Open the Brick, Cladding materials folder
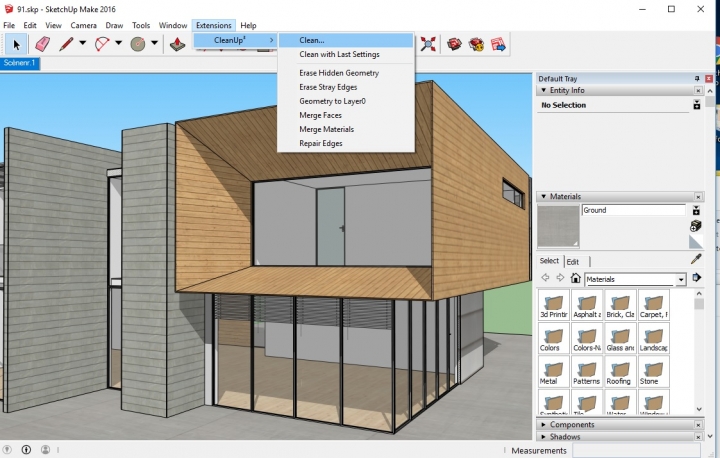 point(620,305)
